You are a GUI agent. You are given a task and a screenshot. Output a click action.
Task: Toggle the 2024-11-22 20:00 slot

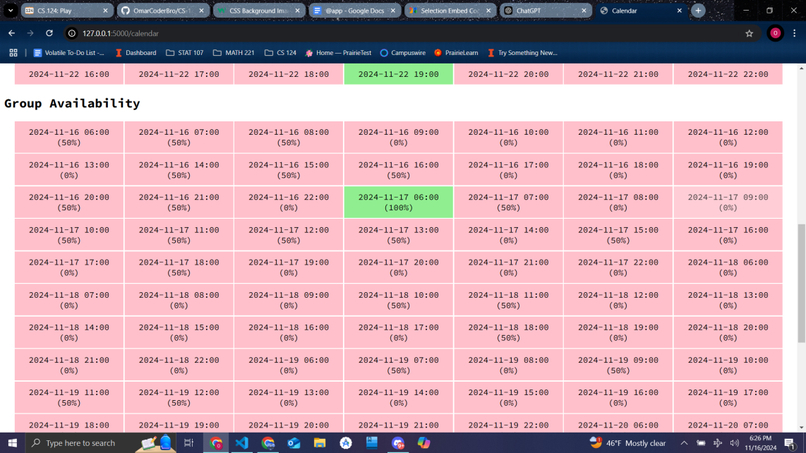coord(508,74)
